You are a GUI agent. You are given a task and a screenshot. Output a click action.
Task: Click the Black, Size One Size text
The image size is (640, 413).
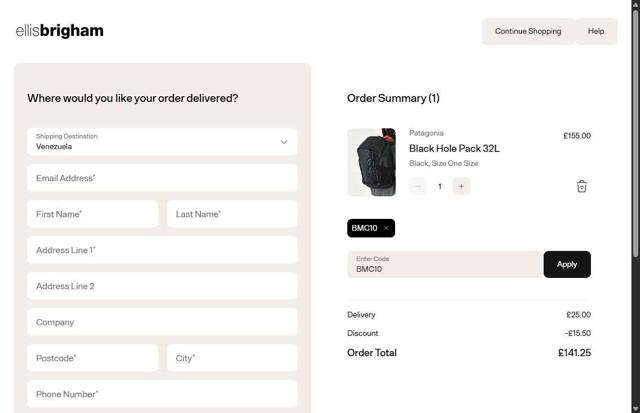pyautogui.click(x=443, y=163)
